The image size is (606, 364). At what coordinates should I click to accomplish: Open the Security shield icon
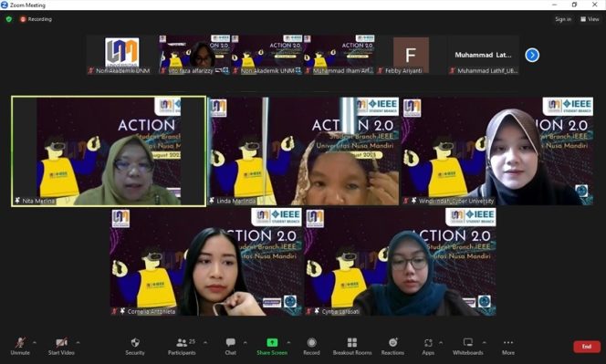[135, 342]
